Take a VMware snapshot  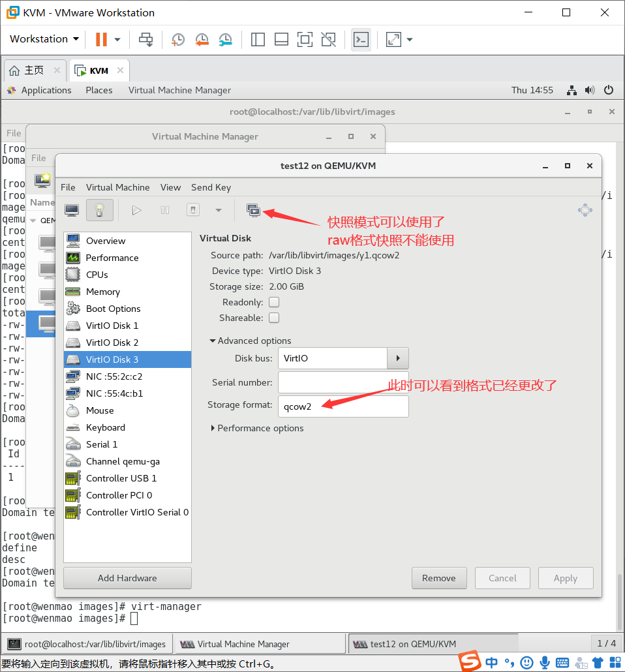pos(177,39)
